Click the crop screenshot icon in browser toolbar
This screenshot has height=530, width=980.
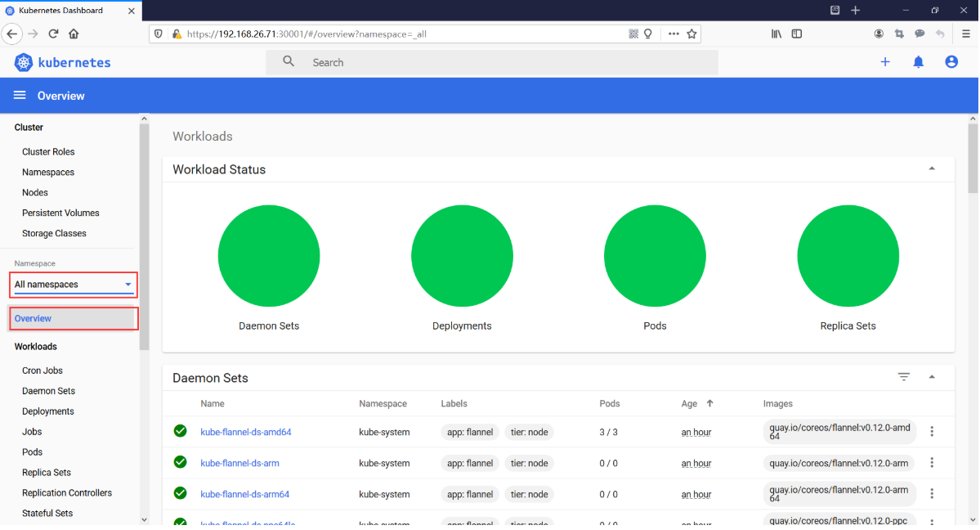click(x=899, y=34)
